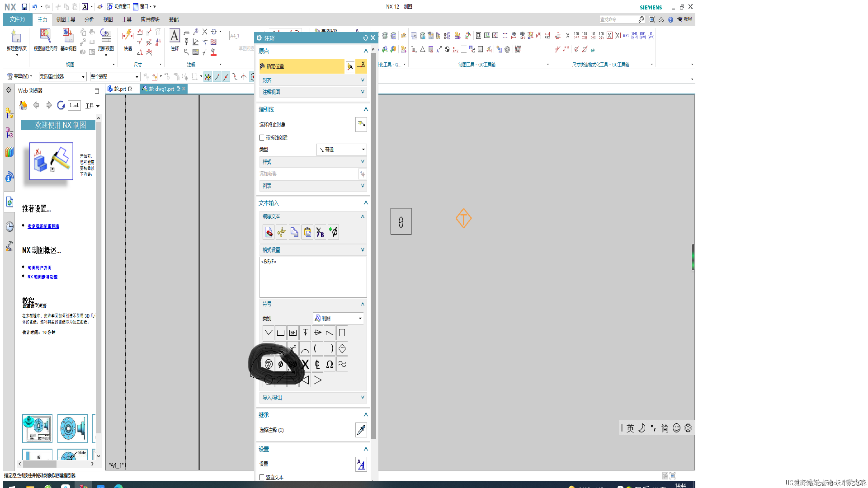Expand the 对齐 alignment section
The height and width of the screenshot is (488, 868).
pos(313,80)
